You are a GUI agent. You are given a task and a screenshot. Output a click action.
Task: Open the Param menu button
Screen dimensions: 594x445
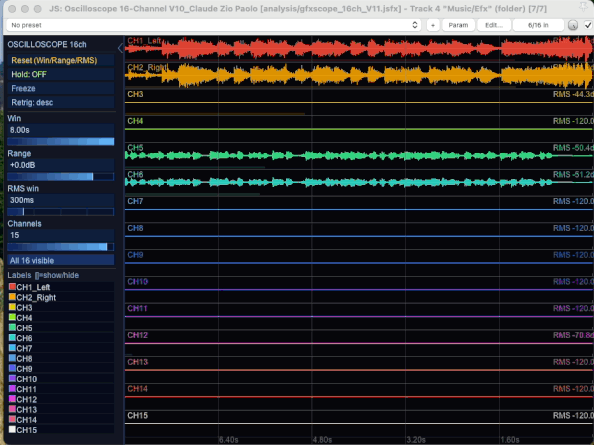458,25
